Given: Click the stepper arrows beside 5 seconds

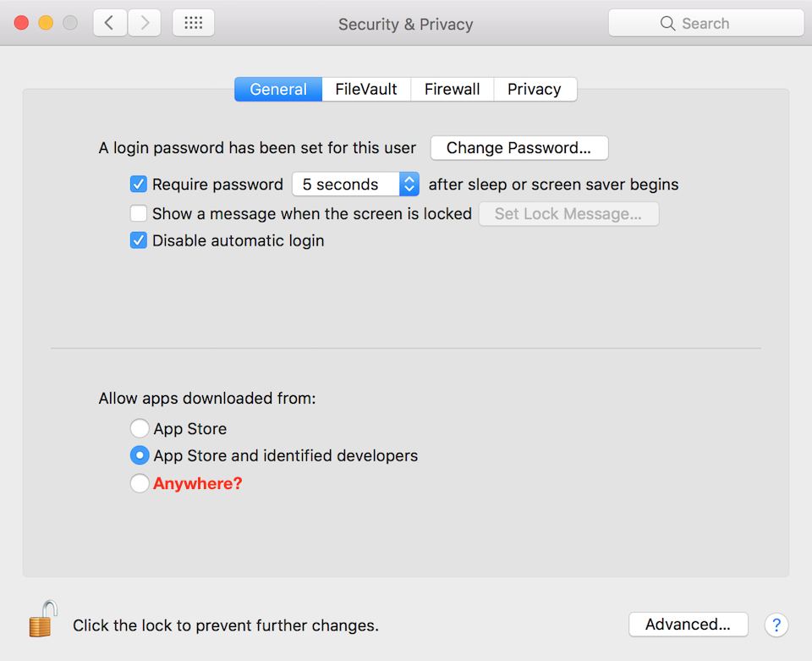Looking at the screenshot, I should pos(409,184).
